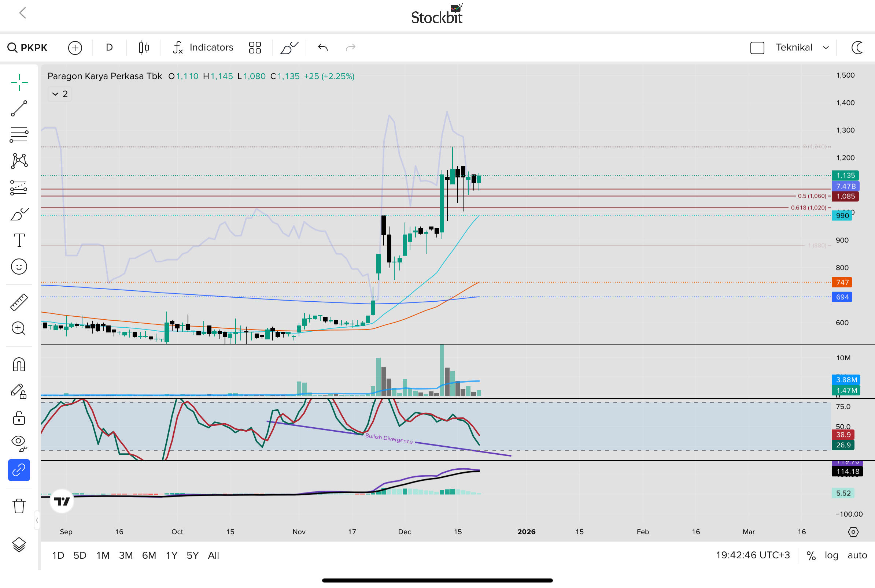875x588 pixels.
Task: Click the undo arrow
Action: pyautogui.click(x=323, y=48)
